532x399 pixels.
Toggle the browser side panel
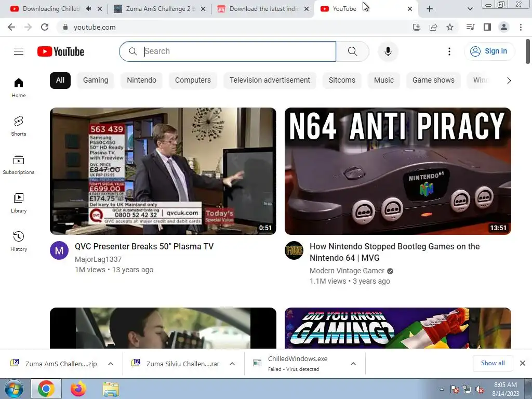click(x=487, y=27)
